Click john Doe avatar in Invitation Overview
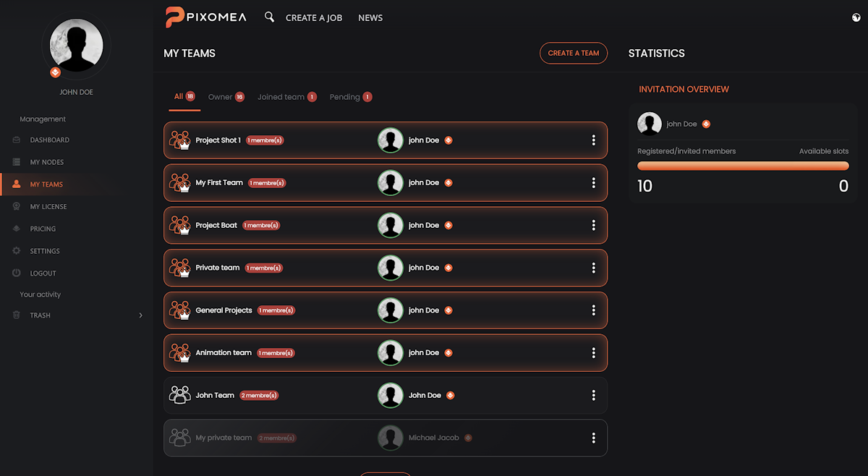Viewport: 868px width, 476px height. [650, 124]
